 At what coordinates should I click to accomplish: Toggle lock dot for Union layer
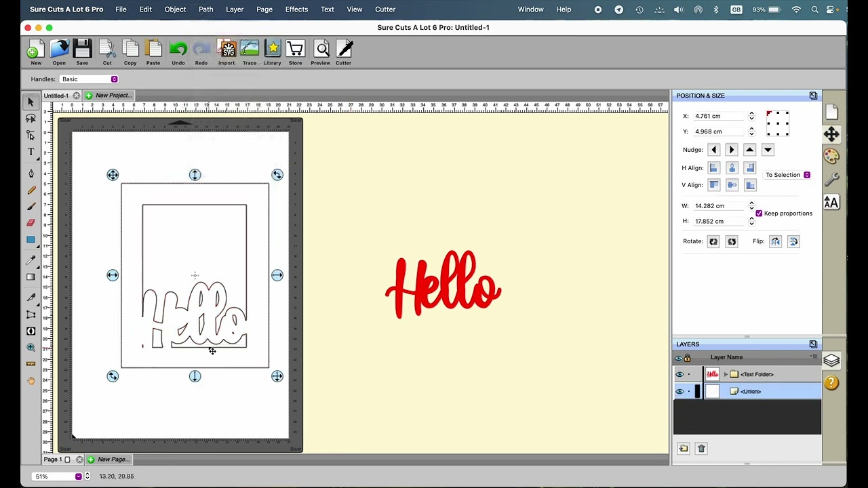pos(689,391)
